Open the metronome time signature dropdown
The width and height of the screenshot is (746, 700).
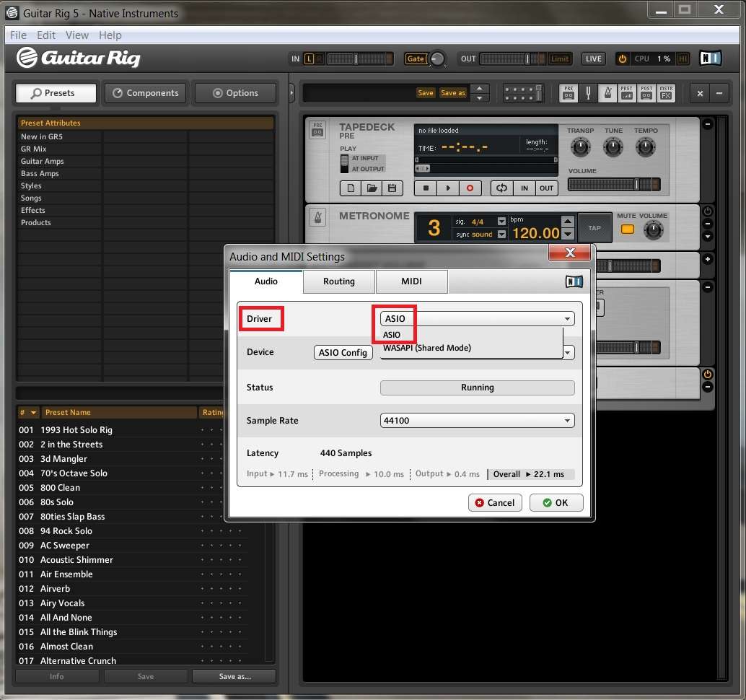pyautogui.click(x=502, y=222)
